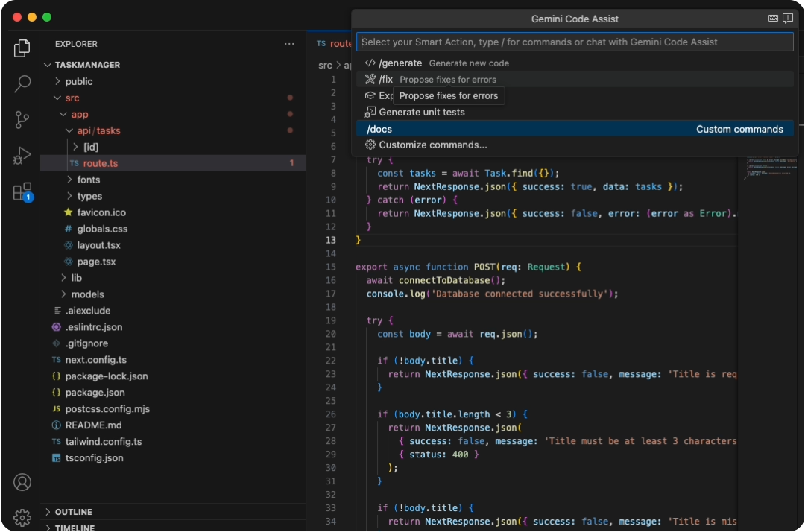Click the TS icon next to tsconfig.json

click(57, 458)
